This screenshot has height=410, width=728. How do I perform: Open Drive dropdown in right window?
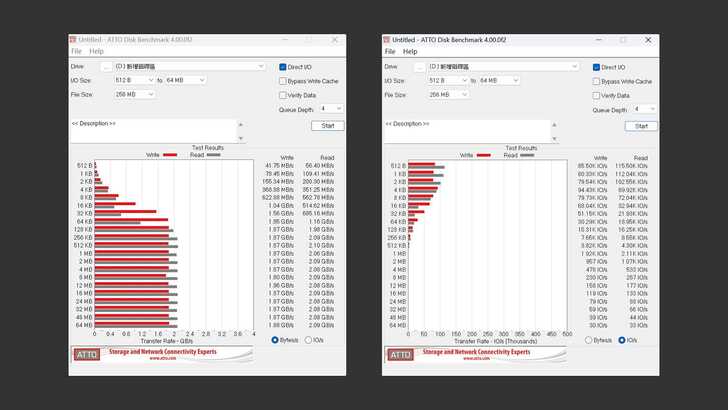pos(503,67)
